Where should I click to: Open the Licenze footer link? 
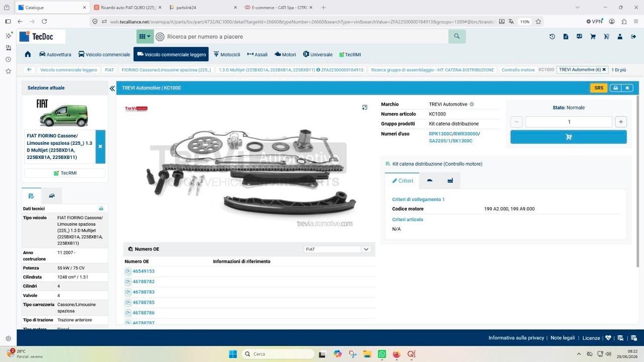coord(591,338)
